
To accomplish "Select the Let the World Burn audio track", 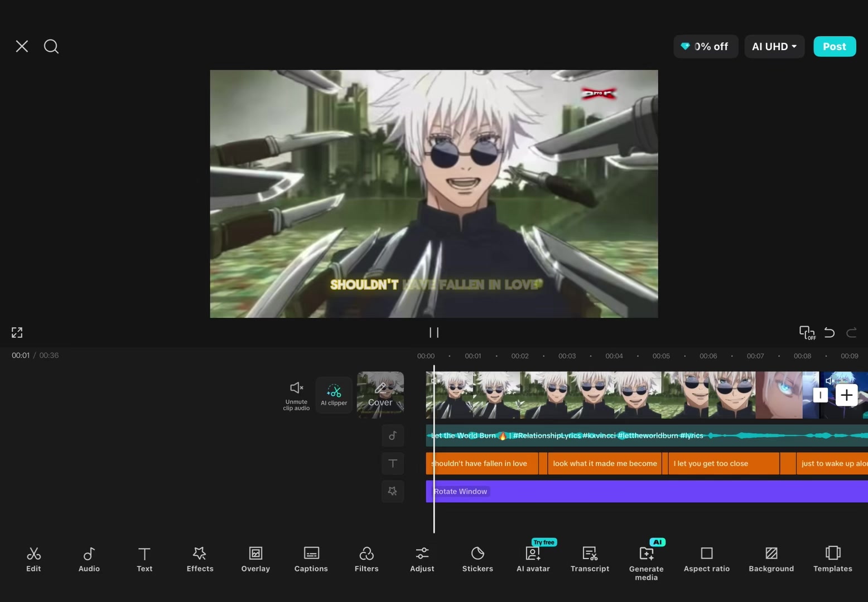I will pos(647,435).
